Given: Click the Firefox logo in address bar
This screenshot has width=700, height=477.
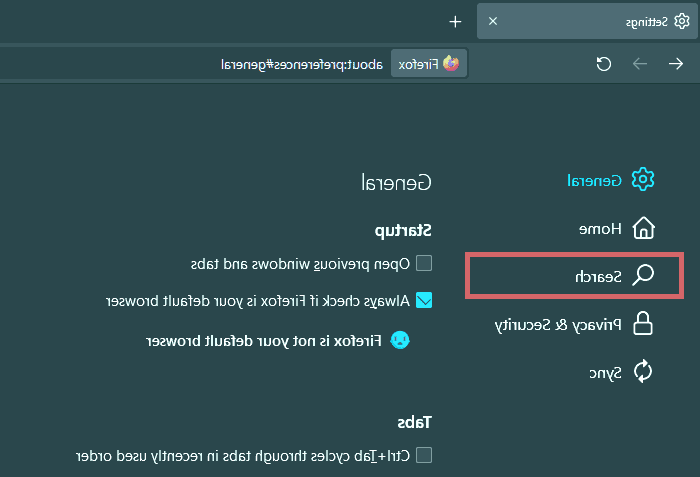Looking at the screenshot, I should pos(451,64).
